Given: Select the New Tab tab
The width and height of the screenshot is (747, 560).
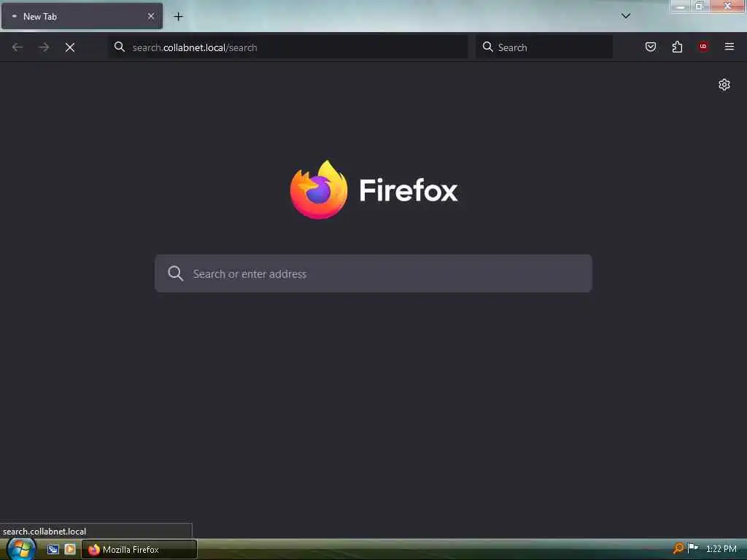Looking at the screenshot, I should 82,16.
